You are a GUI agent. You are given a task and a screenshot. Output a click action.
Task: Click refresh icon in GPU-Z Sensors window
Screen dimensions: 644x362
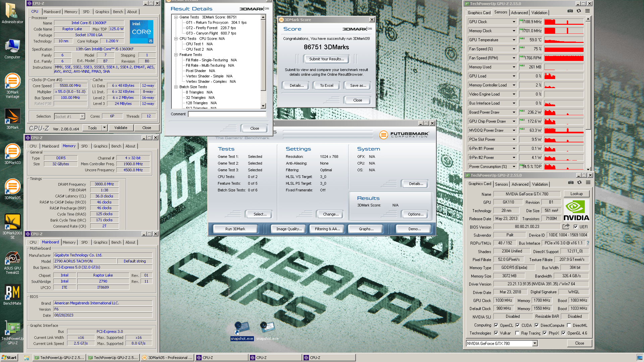pos(579,11)
